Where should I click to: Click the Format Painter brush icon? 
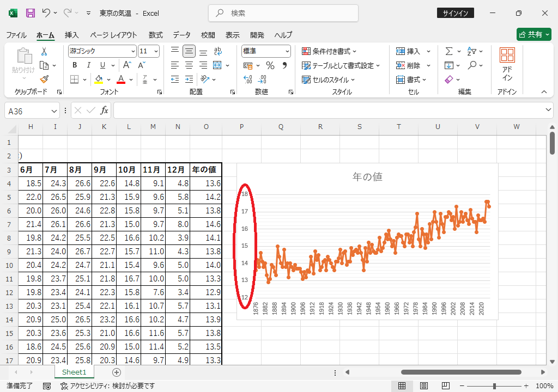point(44,79)
